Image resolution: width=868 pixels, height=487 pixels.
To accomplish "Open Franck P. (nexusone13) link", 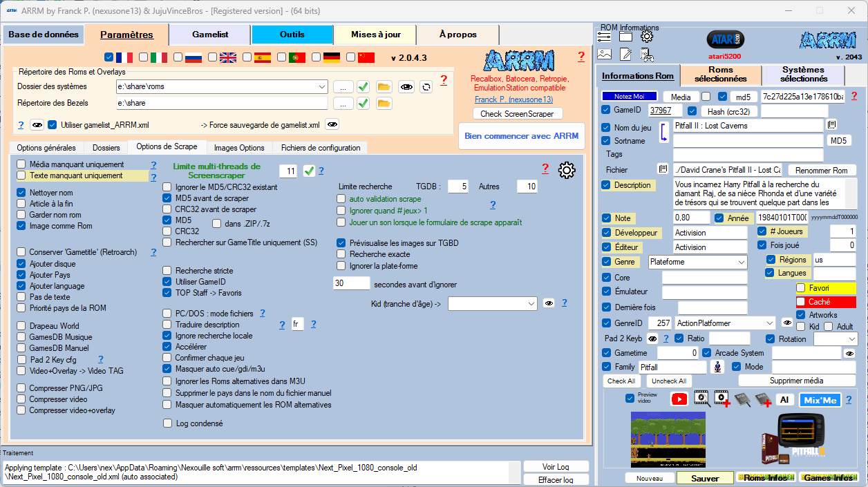I will 513,99.
